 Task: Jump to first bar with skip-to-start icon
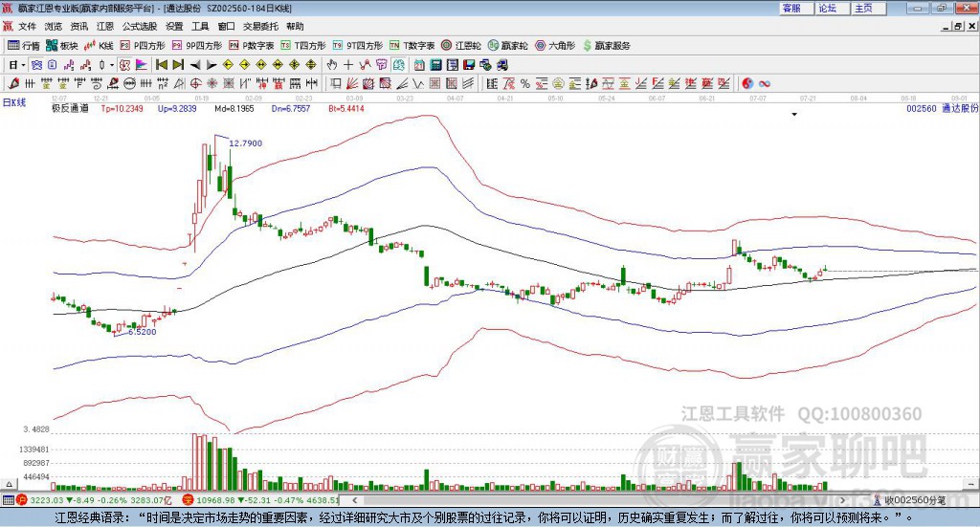coord(161,65)
